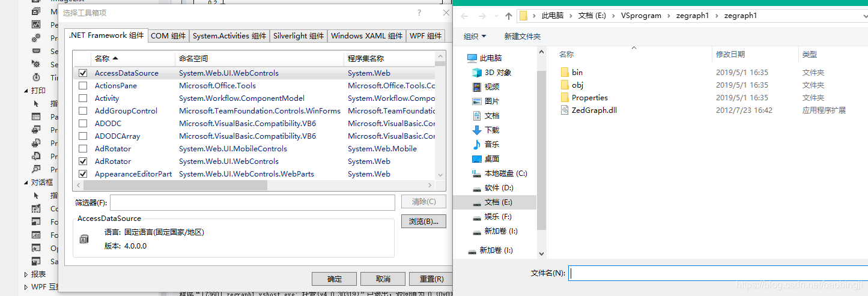Check the Activity component checkbox
Screen dimensions: 868x296
tap(83, 98)
